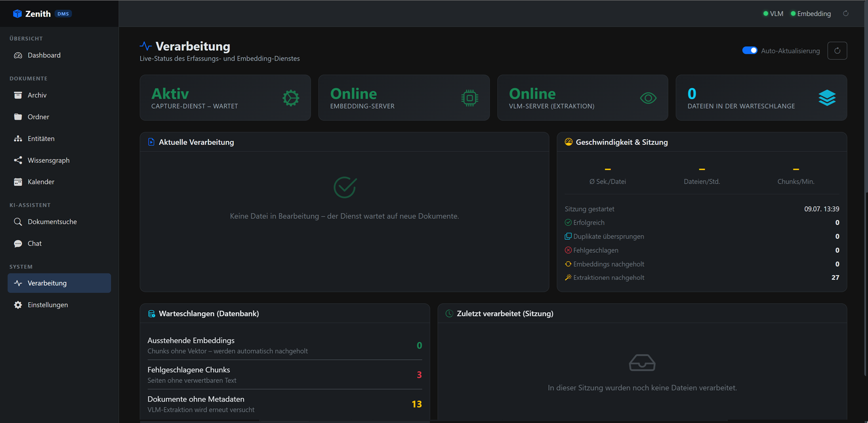The image size is (868, 423).
Task: Click the 0 Dateien in der Warteschlange value
Action: click(692, 93)
